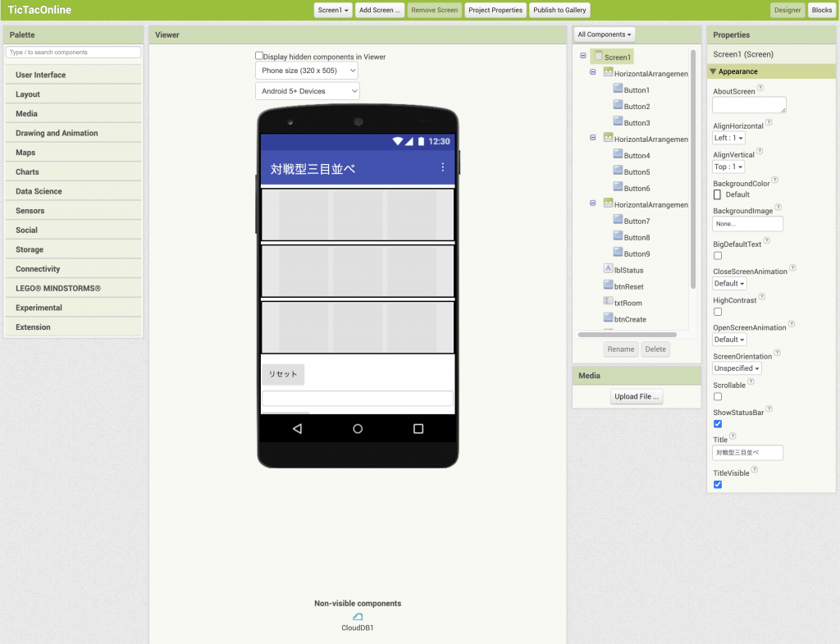Click the palette search components field

pos(73,52)
